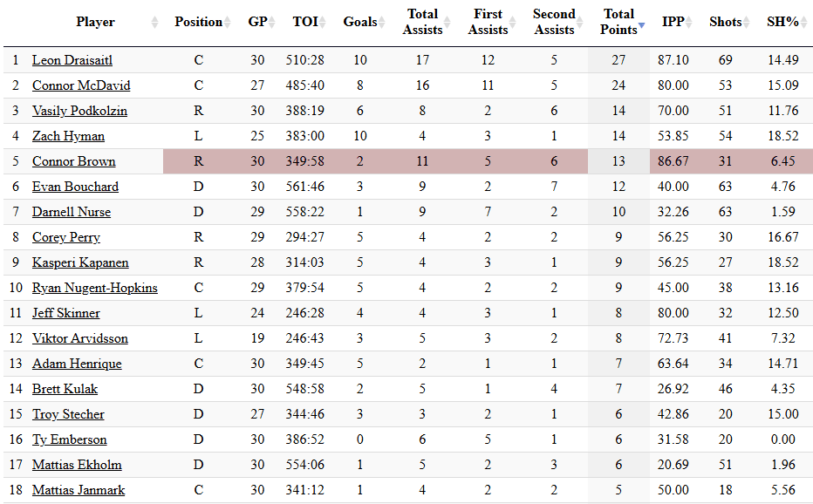Sort table by Player column arrows
The image size is (813, 504).
155,23
